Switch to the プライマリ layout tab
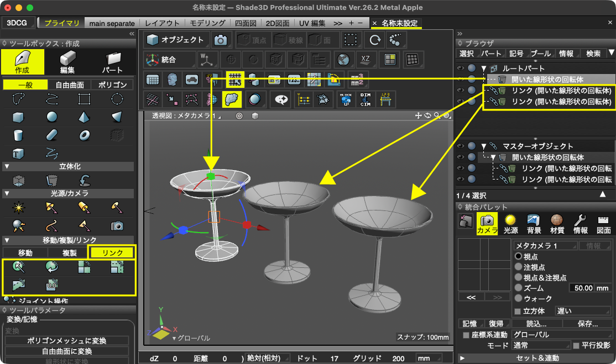 pyautogui.click(x=62, y=23)
